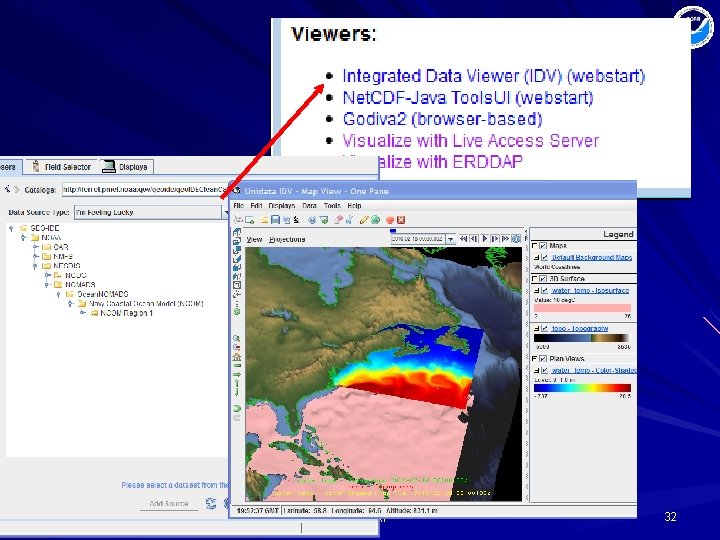
Task: Click the green rotate icon on side toolbar
Action: coord(237,408)
